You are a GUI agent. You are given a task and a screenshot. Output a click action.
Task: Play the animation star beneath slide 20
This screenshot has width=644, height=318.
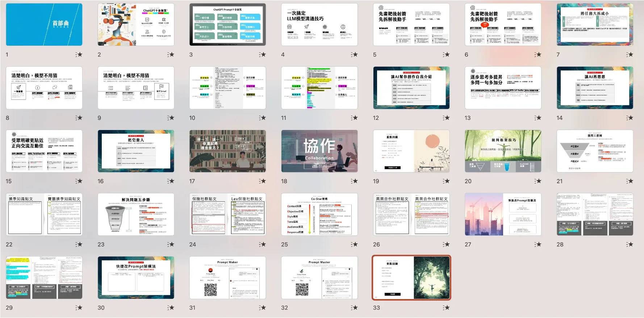pos(538,181)
